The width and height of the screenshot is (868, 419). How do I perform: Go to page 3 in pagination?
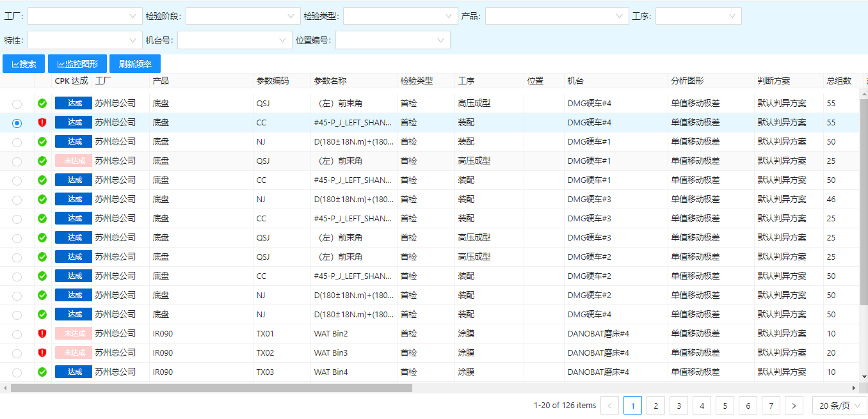click(679, 406)
